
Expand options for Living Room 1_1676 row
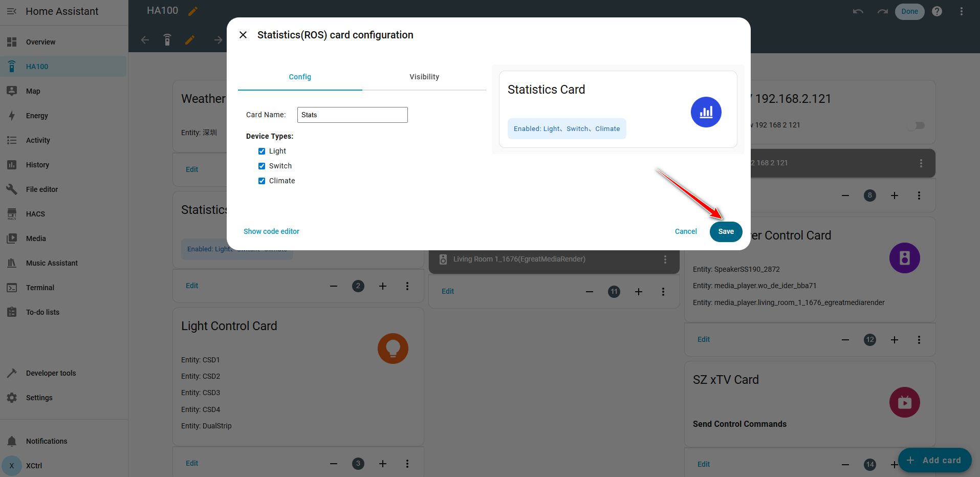coord(665,259)
